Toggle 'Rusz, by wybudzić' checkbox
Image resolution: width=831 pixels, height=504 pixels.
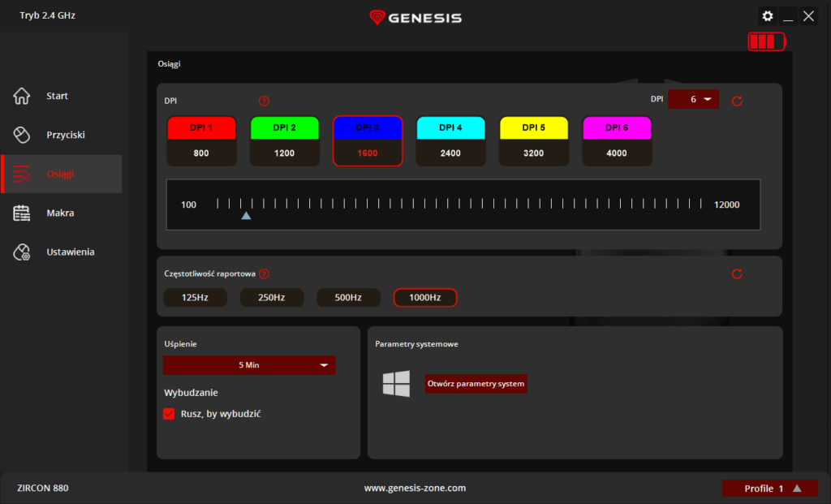[x=169, y=414]
